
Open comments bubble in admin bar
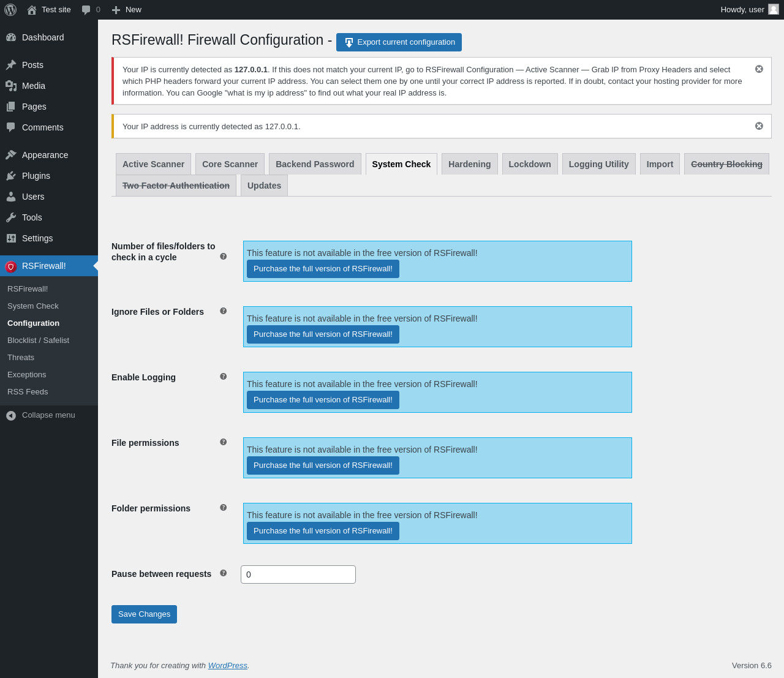coord(86,10)
